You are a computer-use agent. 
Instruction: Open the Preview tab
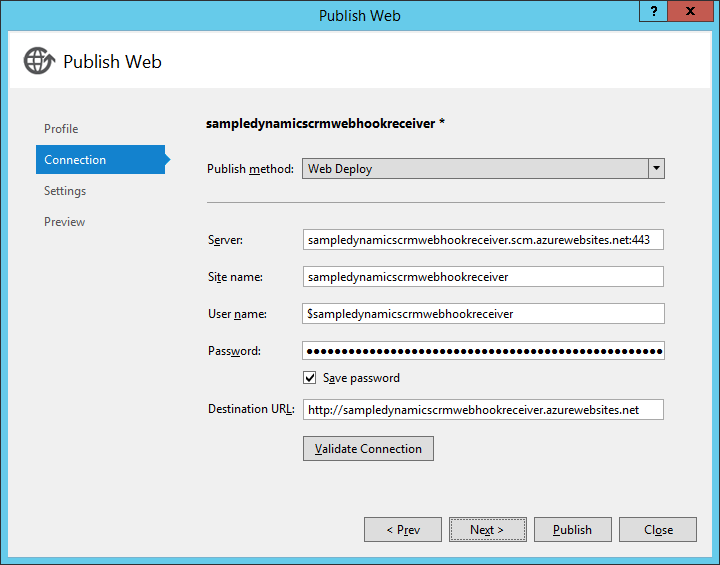(x=65, y=222)
